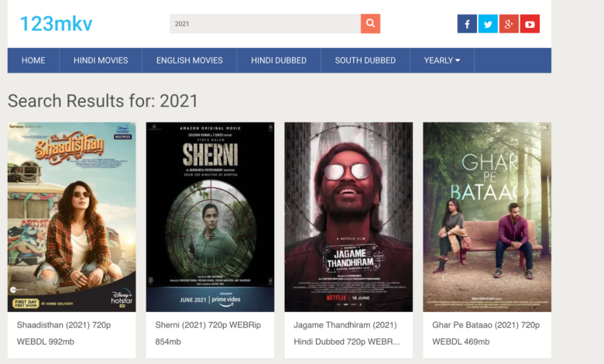Click the orange search magnifier button

point(370,23)
